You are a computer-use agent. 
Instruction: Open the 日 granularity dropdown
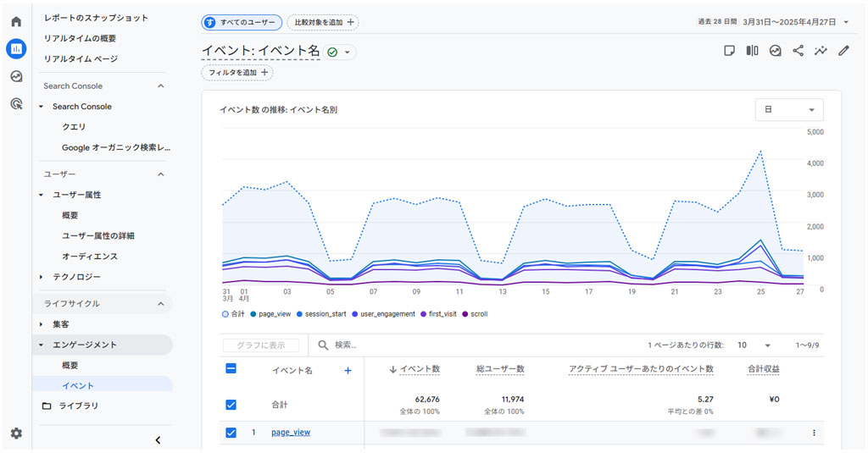[789, 109]
